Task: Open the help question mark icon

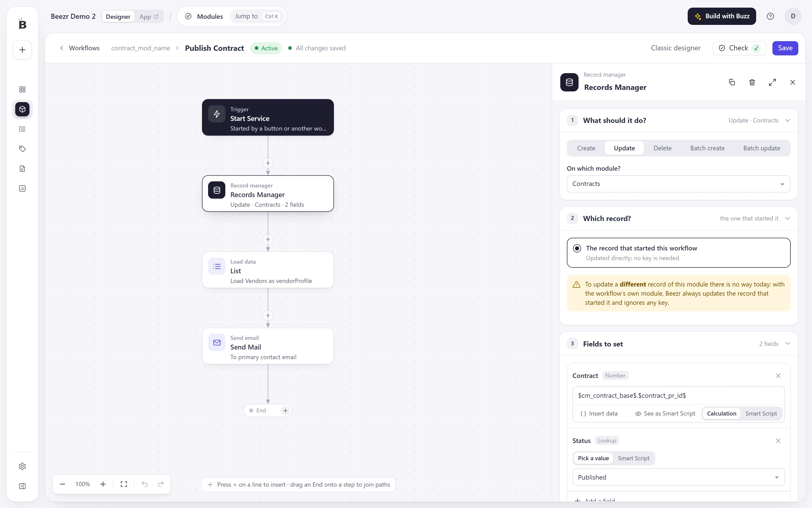Action: pos(770,16)
